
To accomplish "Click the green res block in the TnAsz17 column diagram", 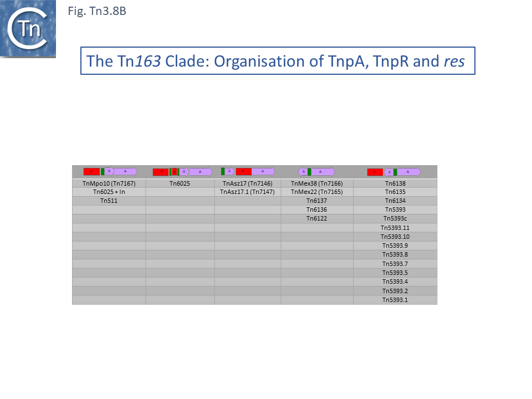I will (223, 171).
